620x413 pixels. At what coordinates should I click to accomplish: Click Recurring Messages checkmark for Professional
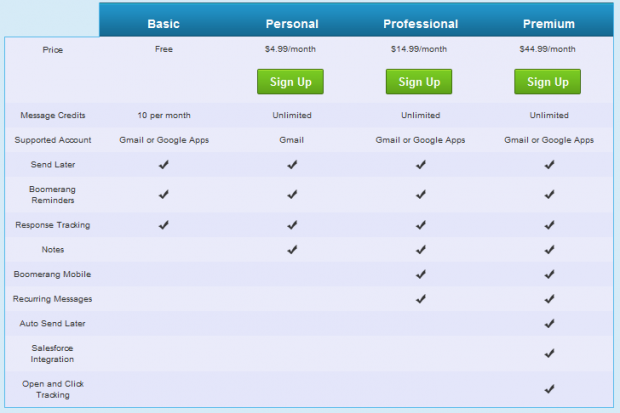pos(421,299)
